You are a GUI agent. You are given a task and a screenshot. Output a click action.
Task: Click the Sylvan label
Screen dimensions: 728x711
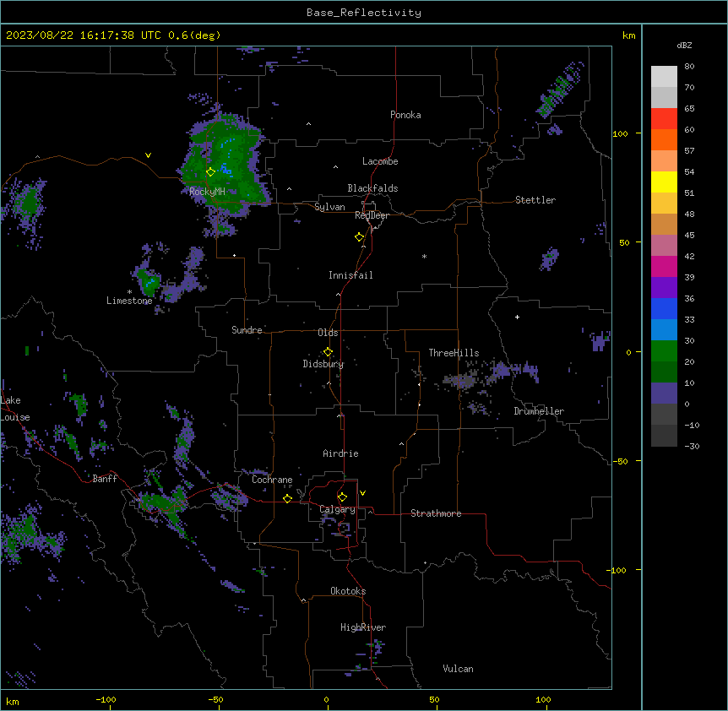329,207
